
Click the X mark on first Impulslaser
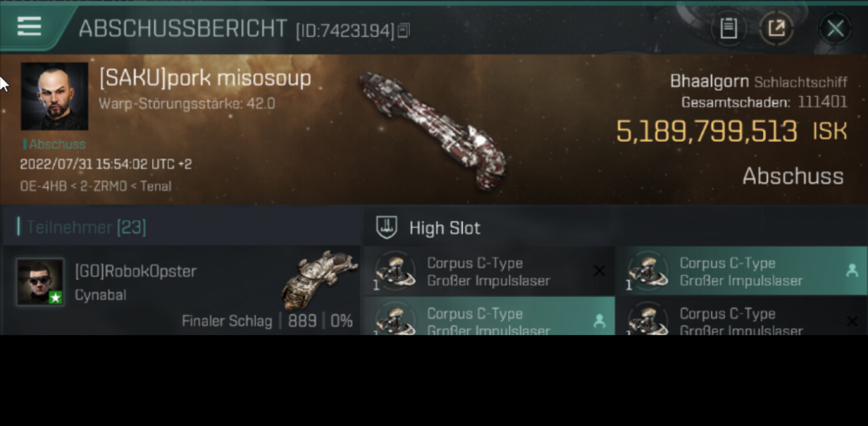tap(600, 270)
